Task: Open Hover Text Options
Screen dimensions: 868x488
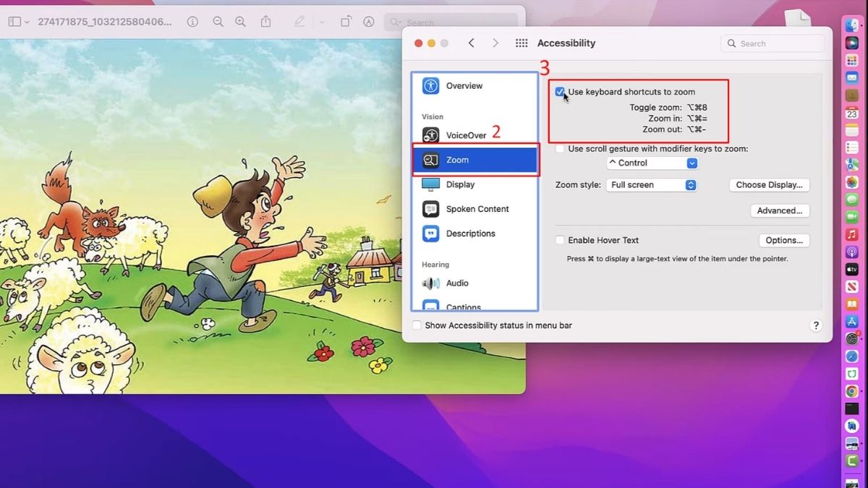Action: pos(784,240)
